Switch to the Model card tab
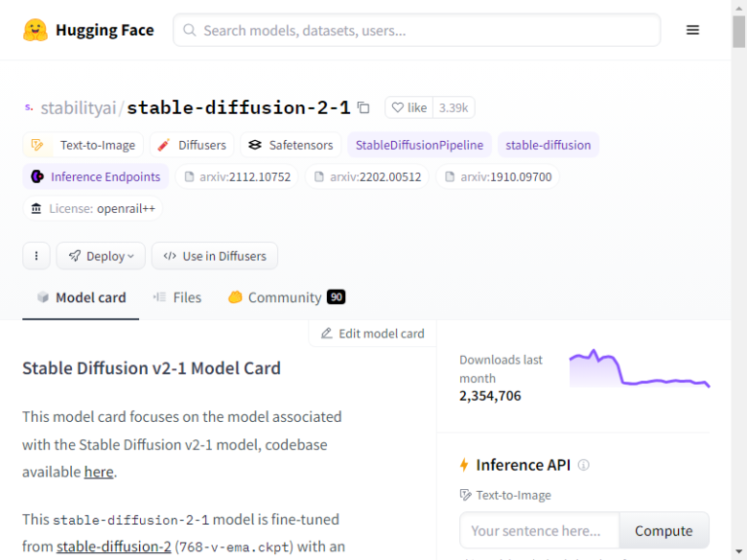 click(81, 297)
